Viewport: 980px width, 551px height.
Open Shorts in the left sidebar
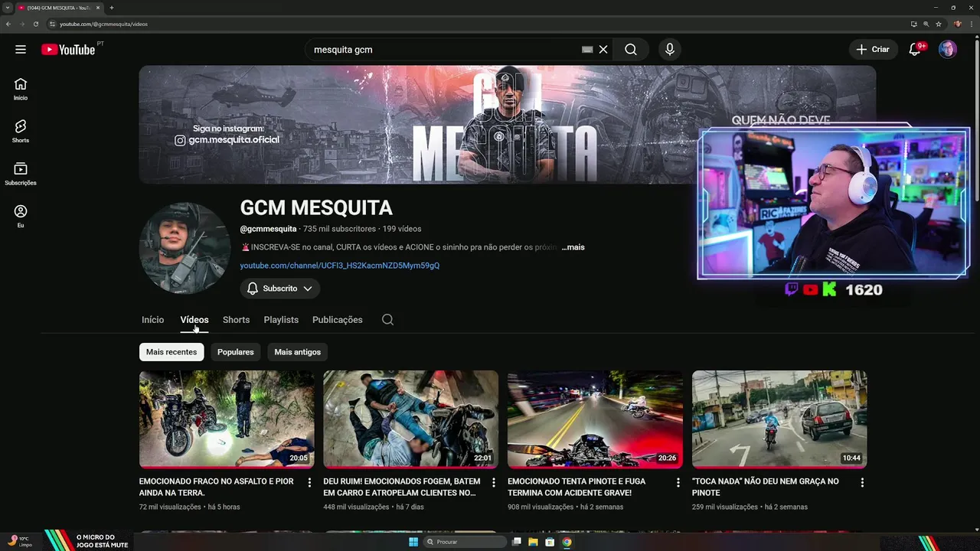tap(21, 132)
